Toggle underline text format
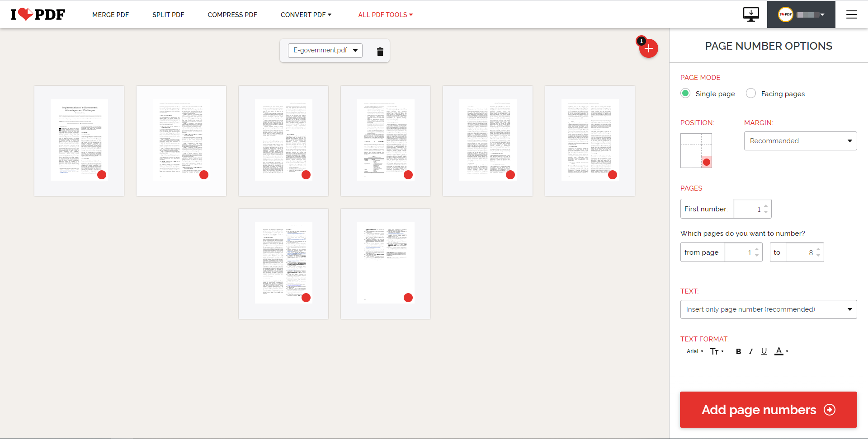The width and height of the screenshot is (868, 439). [x=764, y=351]
